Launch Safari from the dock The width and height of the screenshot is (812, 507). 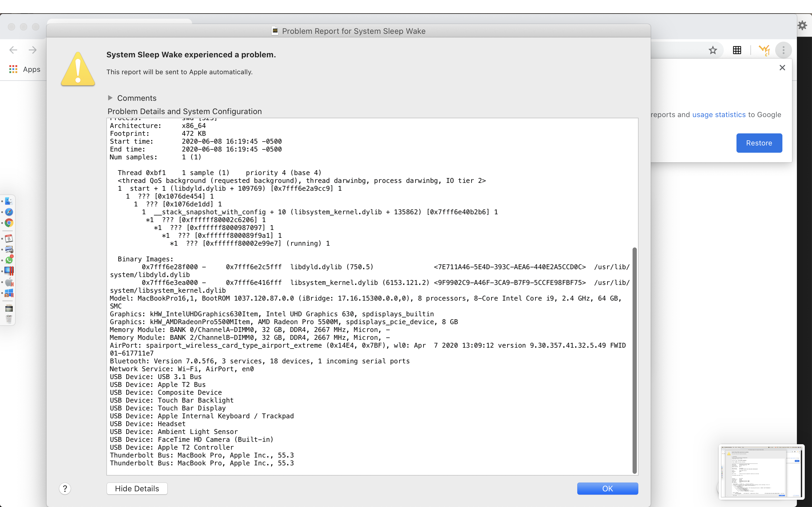click(9, 212)
